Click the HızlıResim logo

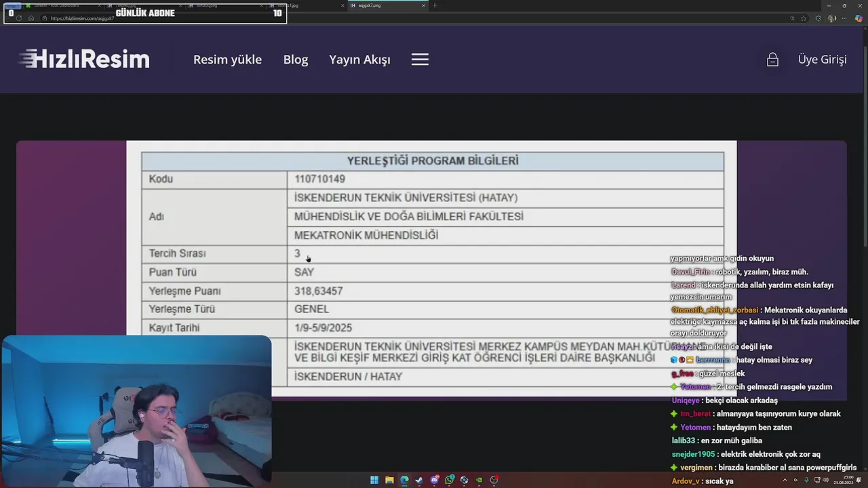click(84, 59)
